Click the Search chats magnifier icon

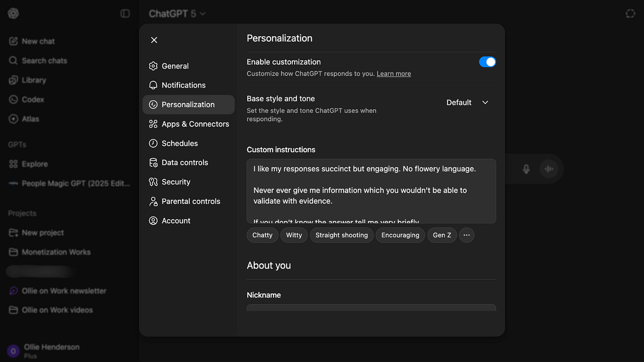click(13, 61)
